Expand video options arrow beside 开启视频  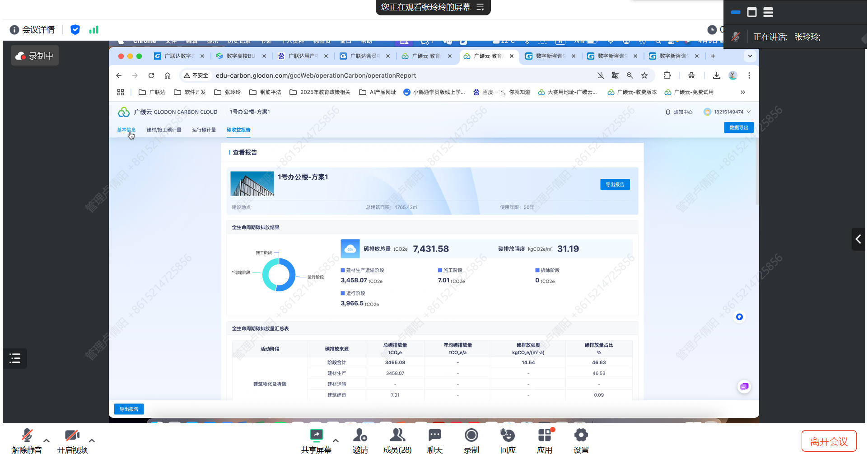click(92, 440)
